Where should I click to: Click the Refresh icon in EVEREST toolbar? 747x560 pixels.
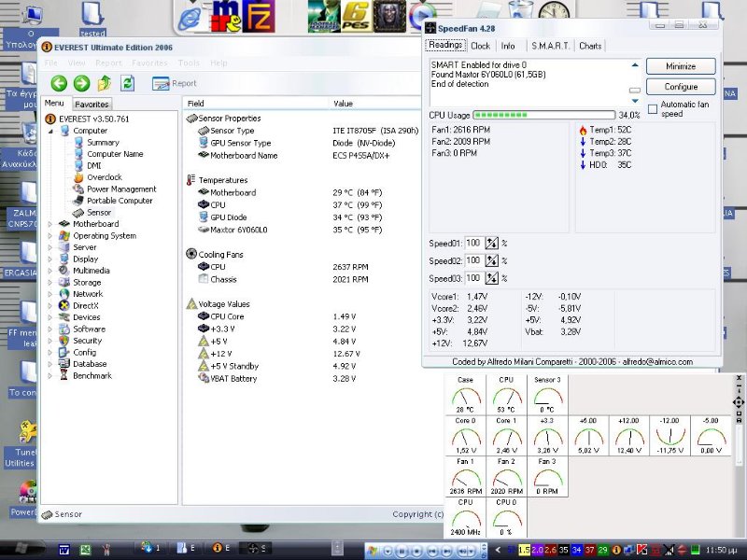(127, 84)
